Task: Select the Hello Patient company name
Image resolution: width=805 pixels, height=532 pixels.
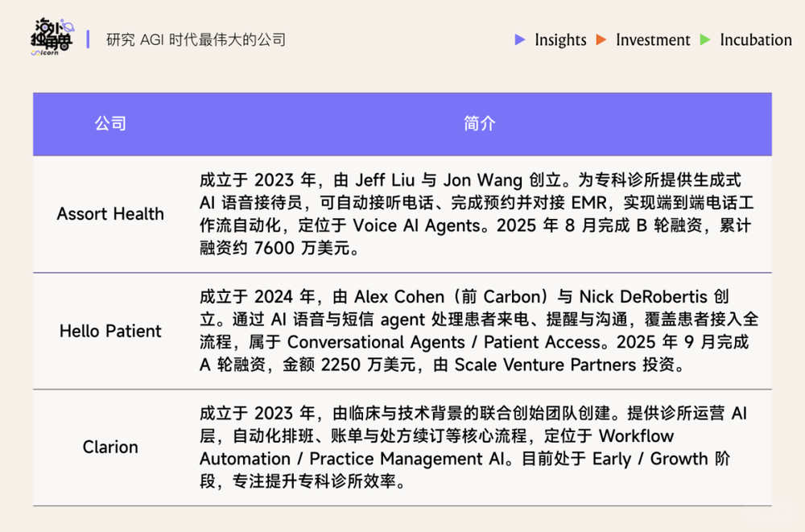Action: coord(110,331)
